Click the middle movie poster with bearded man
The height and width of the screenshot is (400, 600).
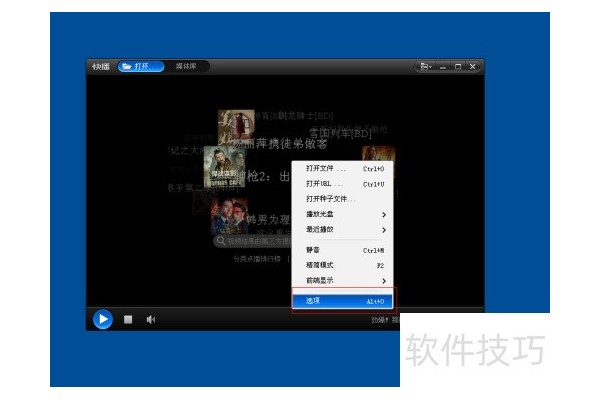click(224, 167)
